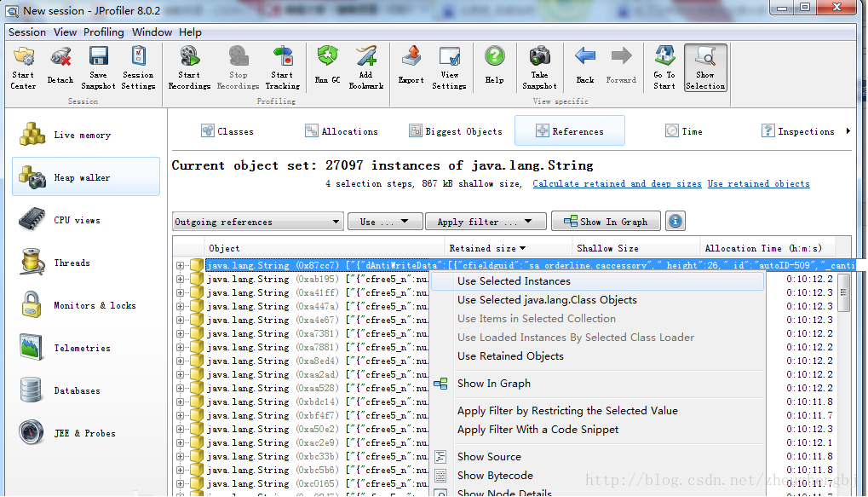The width and height of the screenshot is (868, 497).
Task: Open the Use ... dropdown button
Action: 385,222
